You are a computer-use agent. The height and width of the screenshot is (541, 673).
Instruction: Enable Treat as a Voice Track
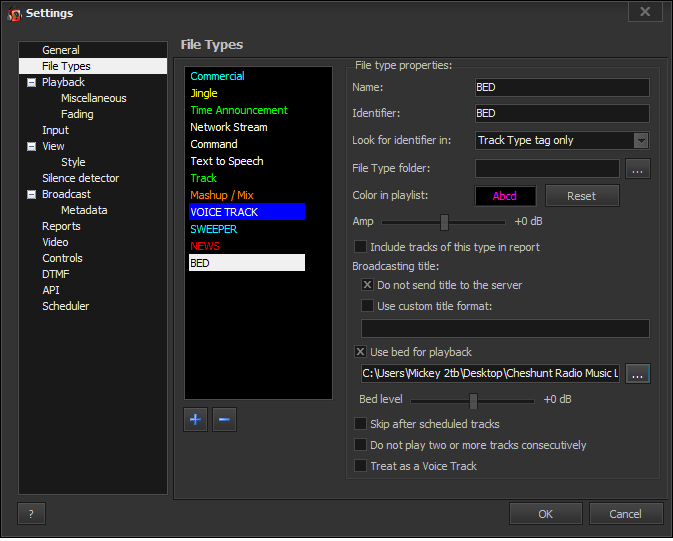(360, 468)
